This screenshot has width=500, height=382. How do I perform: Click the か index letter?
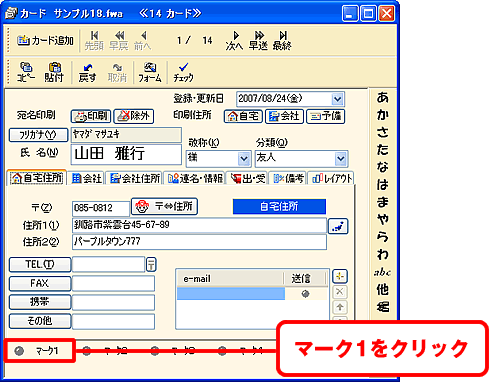pyautogui.click(x=383, y=115)
